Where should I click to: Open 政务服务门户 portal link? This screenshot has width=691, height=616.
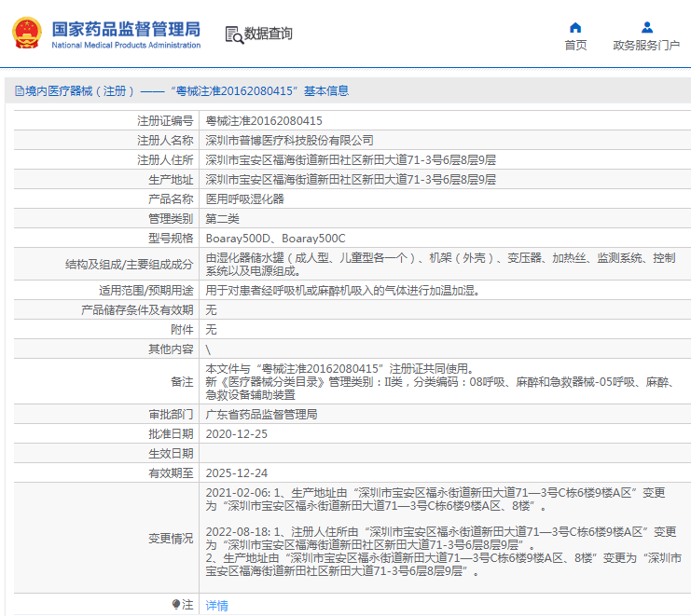point(646,45)
